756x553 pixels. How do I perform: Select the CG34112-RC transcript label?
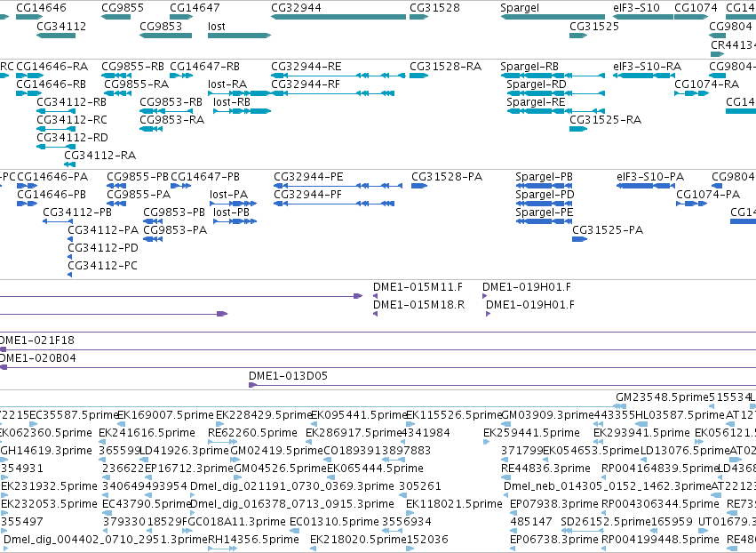click(72, 120)
